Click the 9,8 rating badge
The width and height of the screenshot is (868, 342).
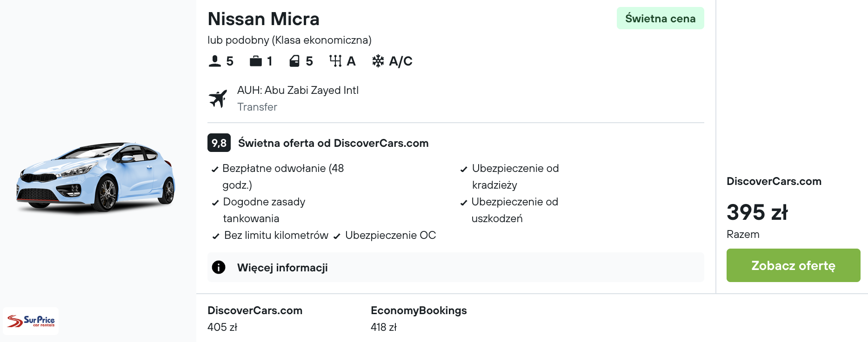pyautogui.click(x=219, y=143)
